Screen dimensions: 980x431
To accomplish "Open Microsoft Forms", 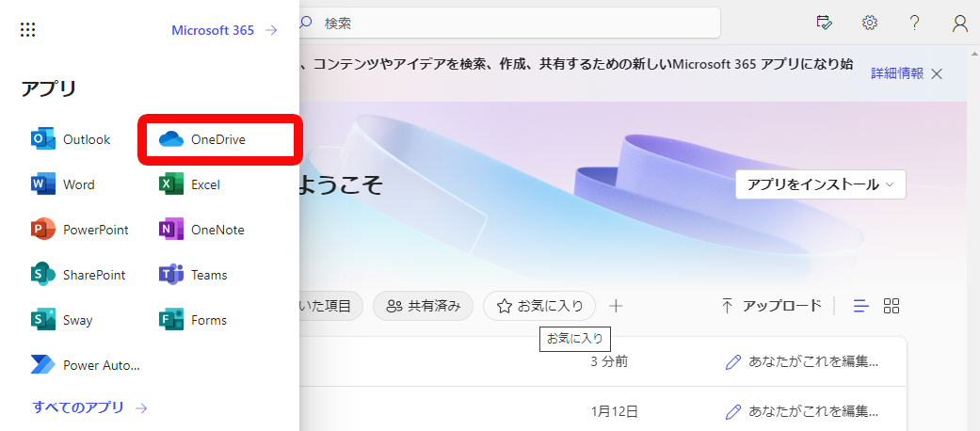I will [195, 320].
